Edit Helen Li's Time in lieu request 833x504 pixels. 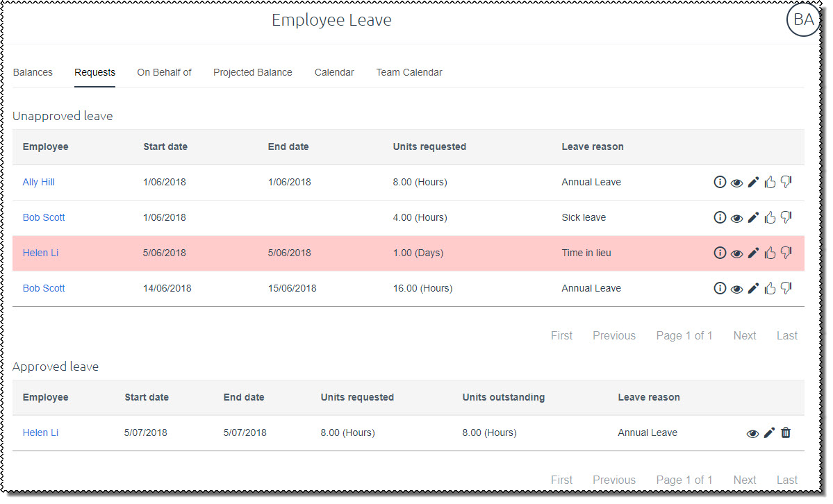coord(753,253)
